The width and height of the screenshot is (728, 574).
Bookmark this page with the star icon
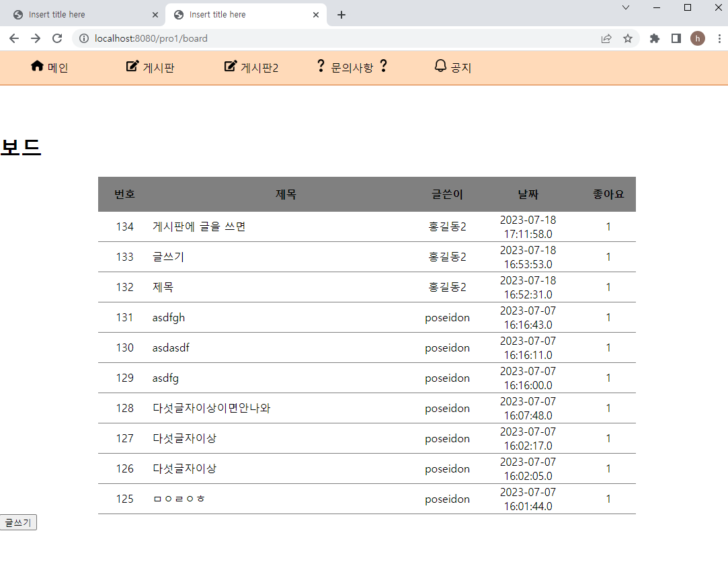[628, 38]
